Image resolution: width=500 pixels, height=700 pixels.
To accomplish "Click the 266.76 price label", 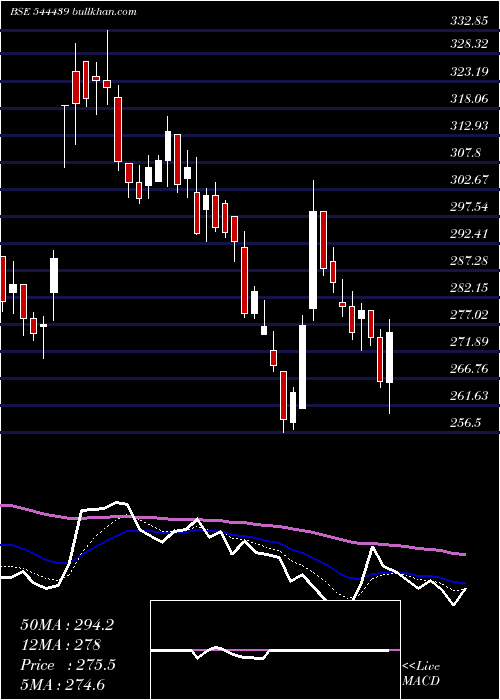I will click(469, 369).
